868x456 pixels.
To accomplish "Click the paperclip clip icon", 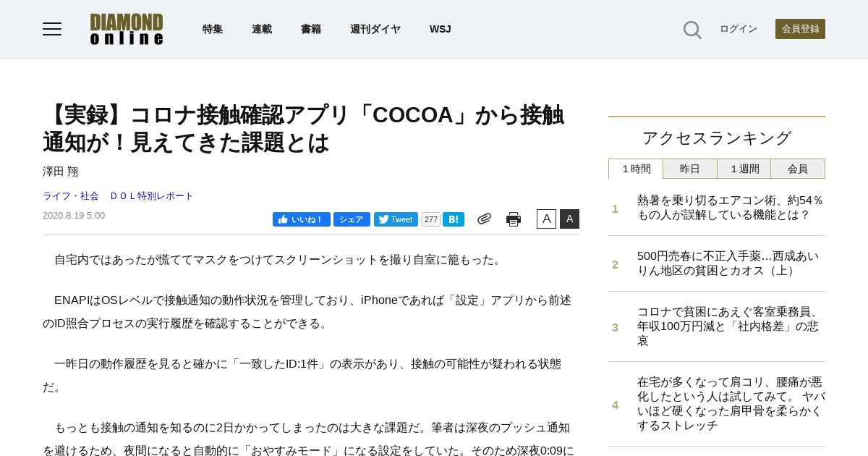I will [484, 219].
